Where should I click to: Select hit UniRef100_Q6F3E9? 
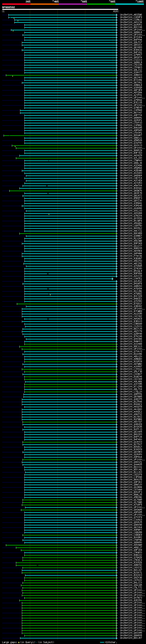pyautogui.click(x=131, y=90)
